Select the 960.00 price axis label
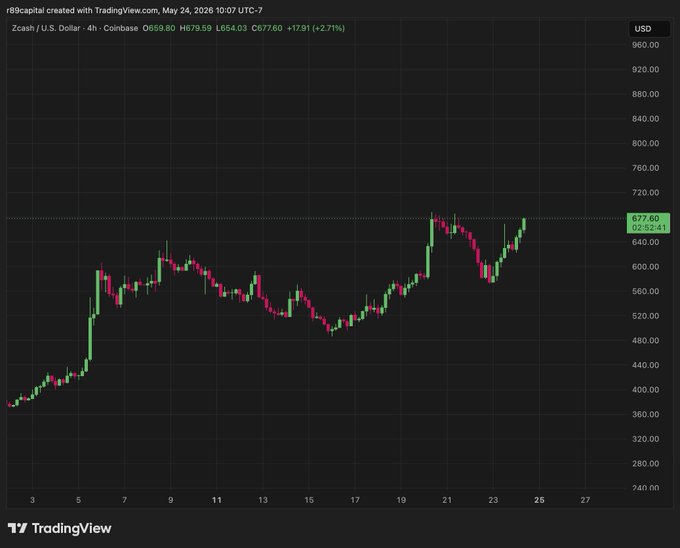The width and height of the screenshot is (680, 548). point(645,45)
